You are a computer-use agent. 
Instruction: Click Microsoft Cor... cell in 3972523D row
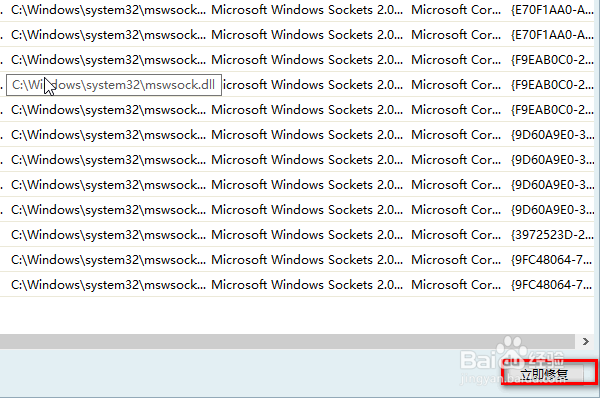(456, 235)
